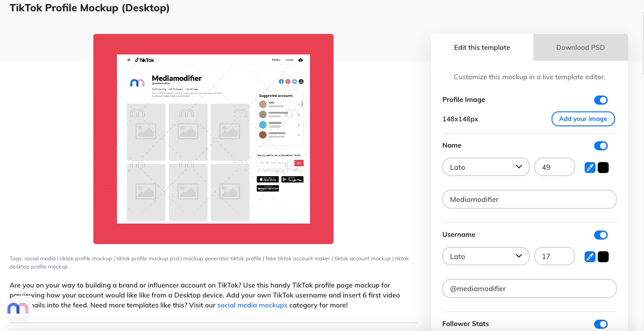Screen dimensions: 644x331
Task: Click the Add your image button
Action: [583, 119]
